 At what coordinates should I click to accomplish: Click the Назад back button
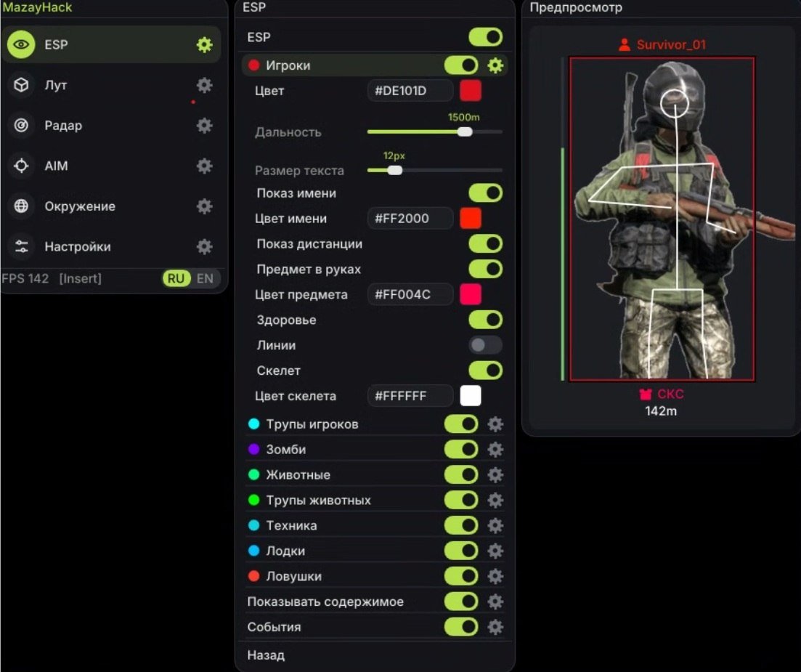266,655
